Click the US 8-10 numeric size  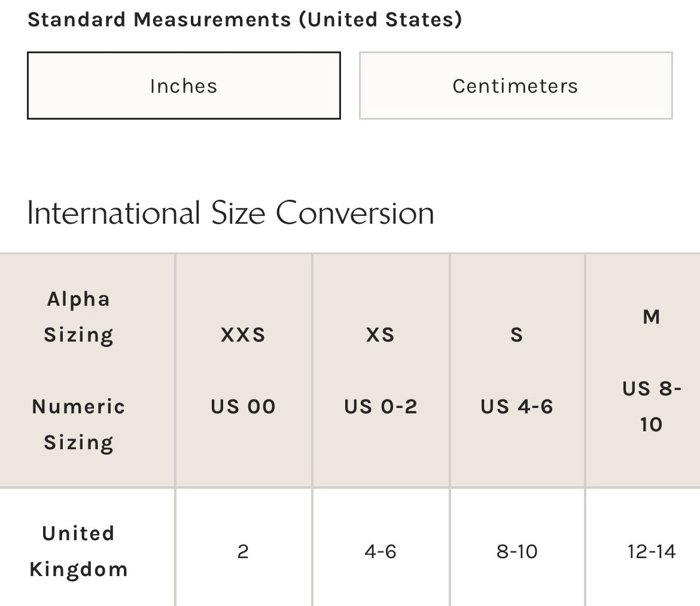click(x=652, y=407)
